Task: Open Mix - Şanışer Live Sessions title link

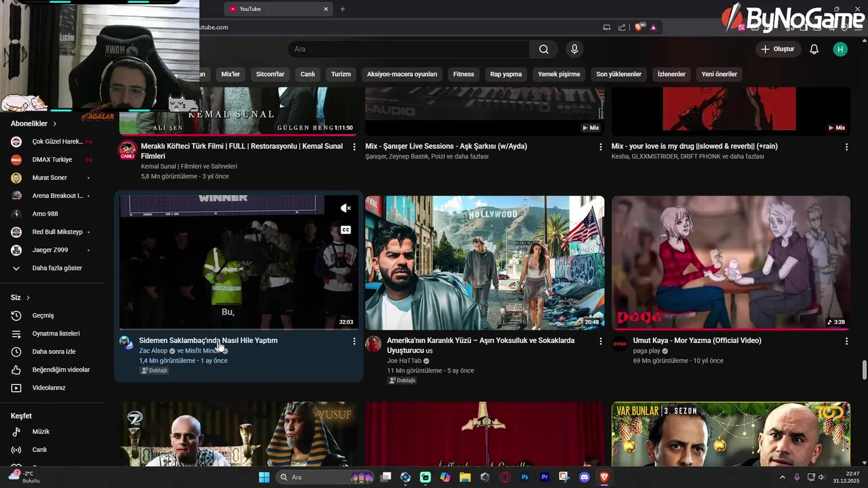Action: (446, 146)
